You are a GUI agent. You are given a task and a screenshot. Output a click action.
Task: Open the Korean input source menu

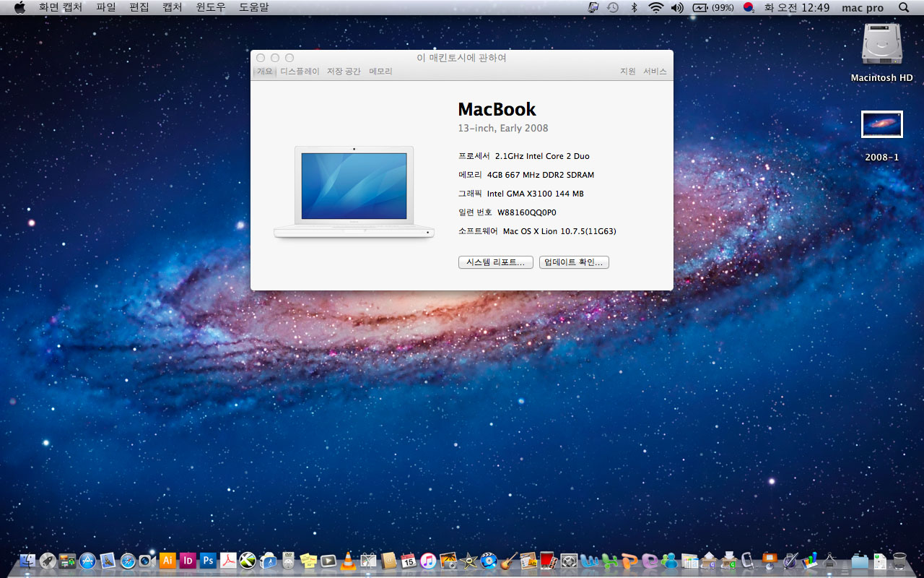point(749,7)
